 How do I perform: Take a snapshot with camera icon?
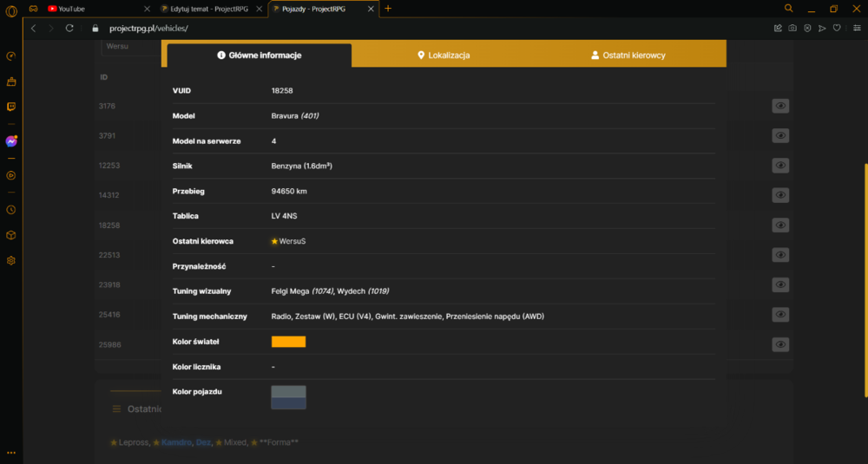tap(792, 29)
